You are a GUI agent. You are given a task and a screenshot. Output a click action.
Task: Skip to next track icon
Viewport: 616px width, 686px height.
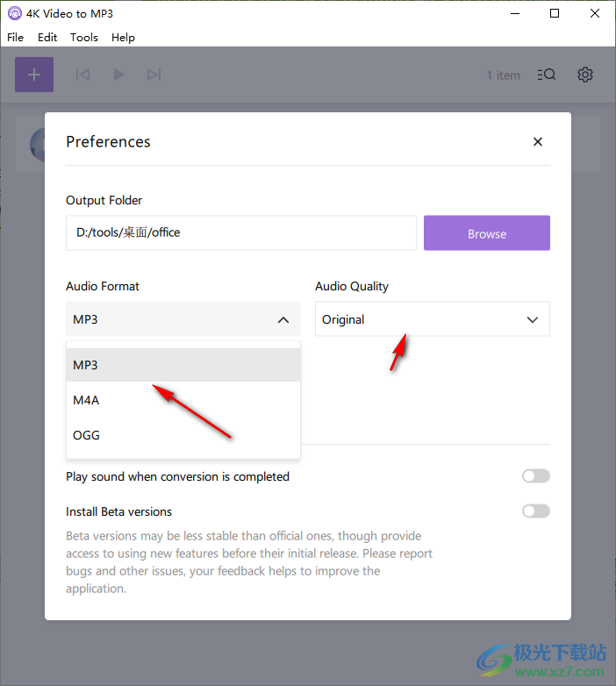(154, 75)
